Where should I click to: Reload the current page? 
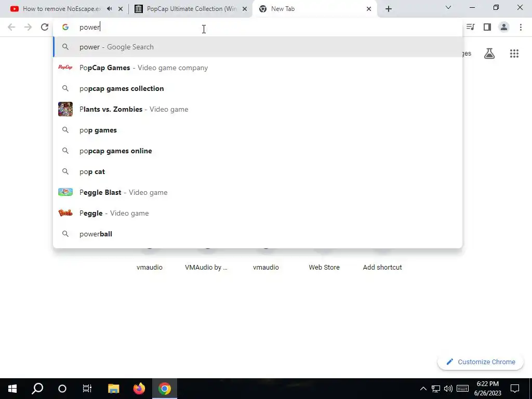(45, 27)
